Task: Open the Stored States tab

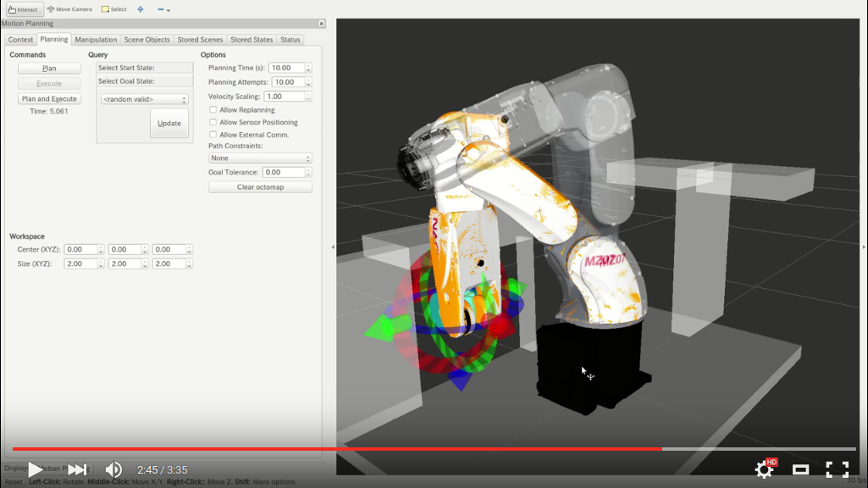Action: coord(252,39)
